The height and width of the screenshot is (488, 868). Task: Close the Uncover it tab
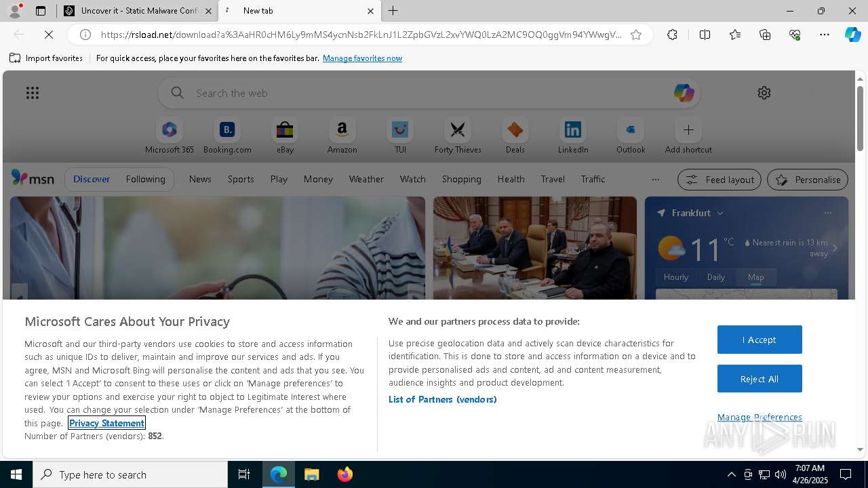(208, 11)
